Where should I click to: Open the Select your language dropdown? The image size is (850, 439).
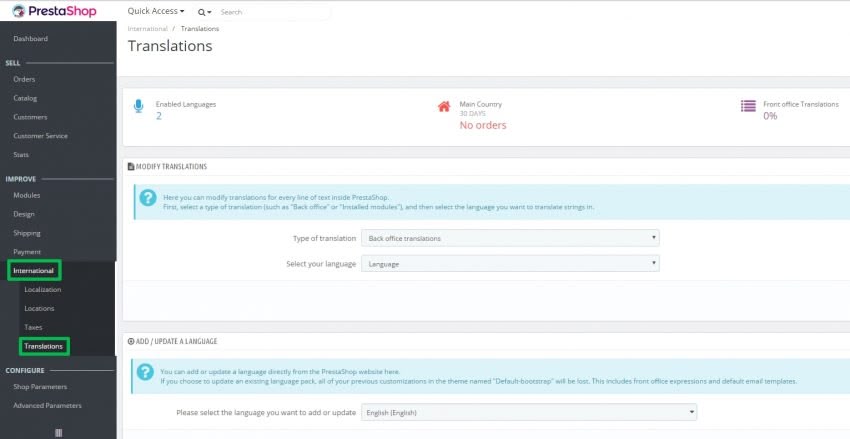coord(510,264)
